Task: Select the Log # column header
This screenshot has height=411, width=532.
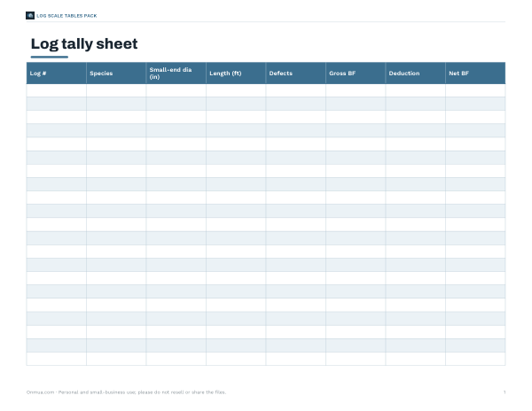Action: pyautogui.click(x=57, y=74)
